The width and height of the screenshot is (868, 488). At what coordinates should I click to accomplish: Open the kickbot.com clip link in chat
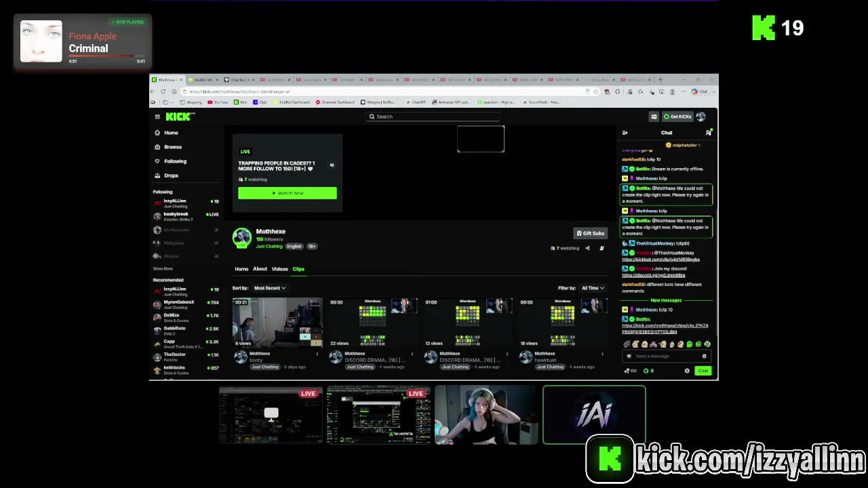click(660, 260)
